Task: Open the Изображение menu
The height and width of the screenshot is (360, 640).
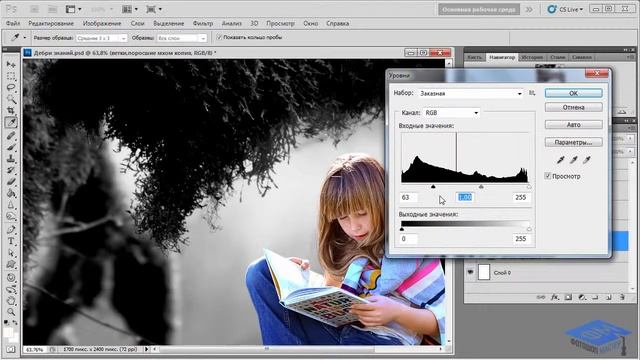Action: pyautogui.click(x=102, y=23)
